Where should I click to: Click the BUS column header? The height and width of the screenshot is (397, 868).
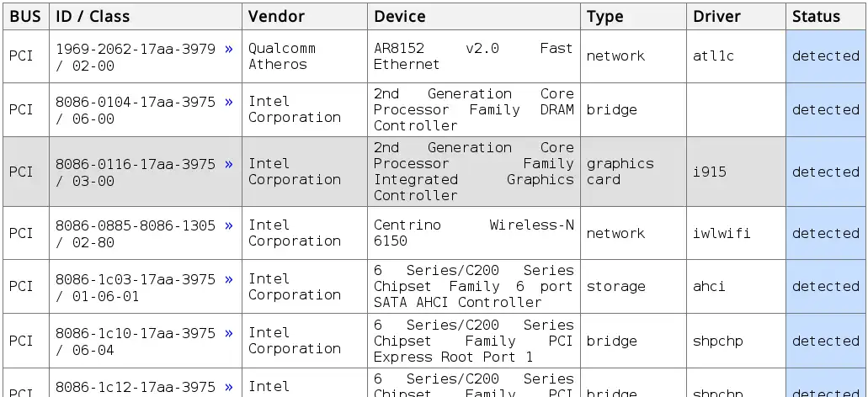(x=26, y=17)
